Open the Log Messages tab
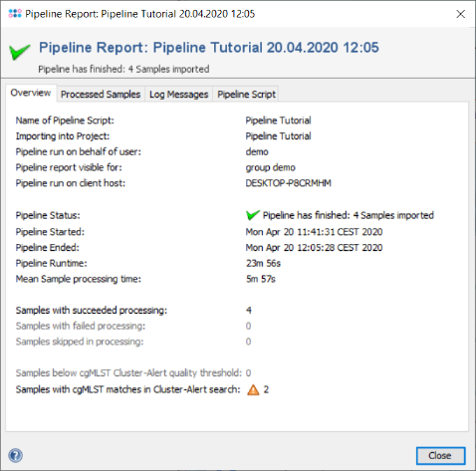Viewport: 476px width, 471px height. tap(178, 95)
